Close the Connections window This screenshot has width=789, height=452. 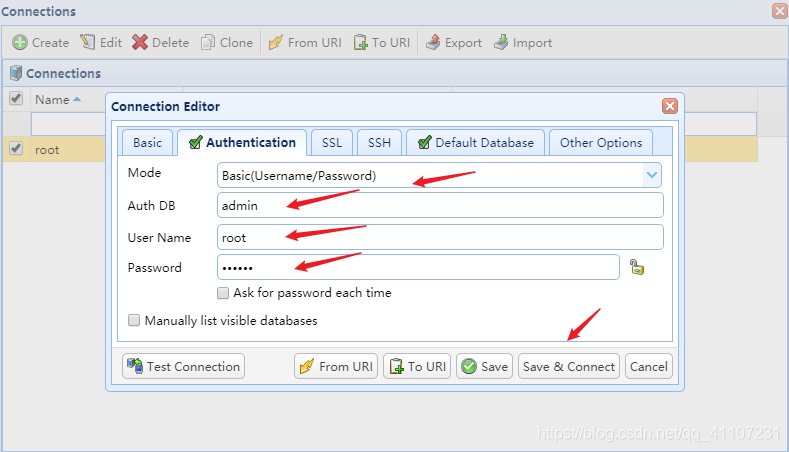click(x=780, y=11)
